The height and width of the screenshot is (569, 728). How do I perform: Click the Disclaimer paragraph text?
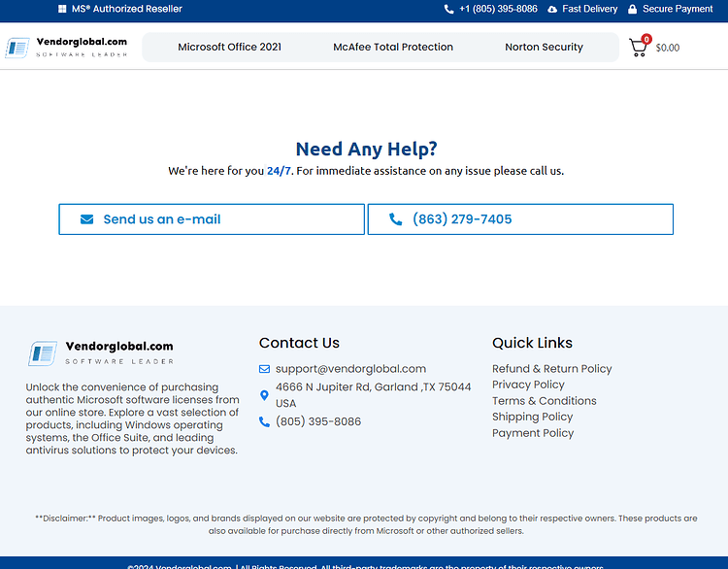click(366, 524)
